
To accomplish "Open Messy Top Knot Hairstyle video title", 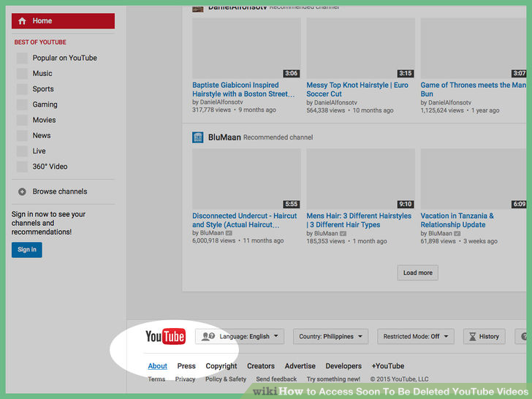I will click(357, 90).
